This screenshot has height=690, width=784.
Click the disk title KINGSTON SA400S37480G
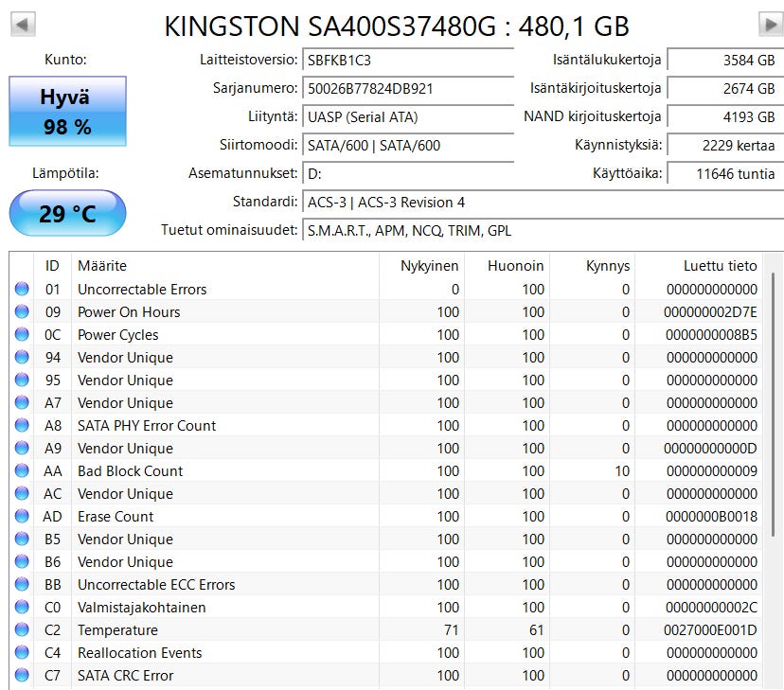pyautogui.click(x=330, y=26)
